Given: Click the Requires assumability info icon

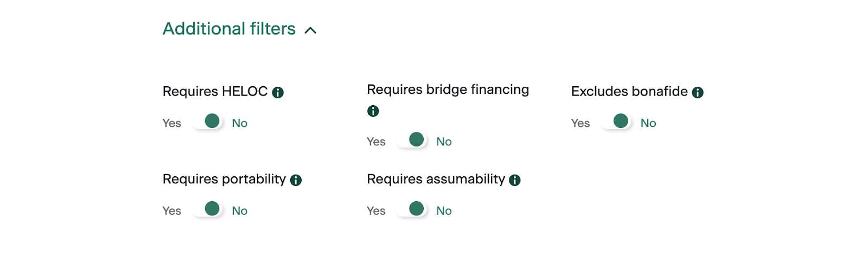Looking at the screenshot, I should coord(515,180).
